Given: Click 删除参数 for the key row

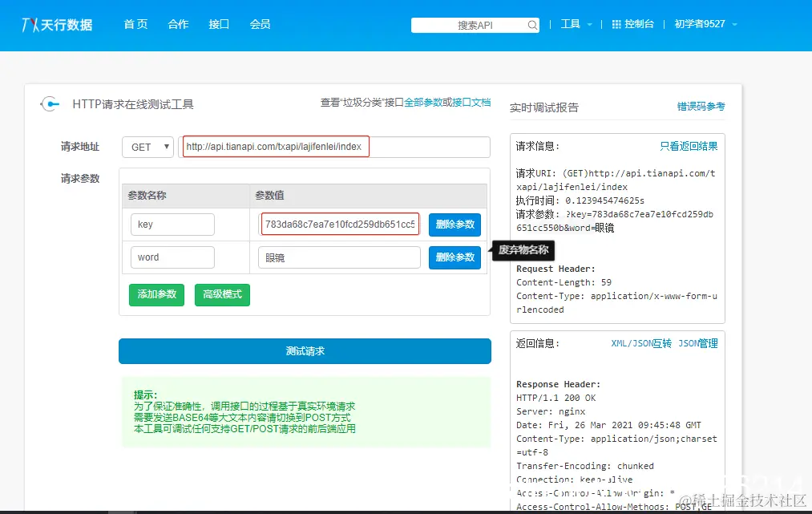Looking at the screenshot, I should [x=454, y=225].
